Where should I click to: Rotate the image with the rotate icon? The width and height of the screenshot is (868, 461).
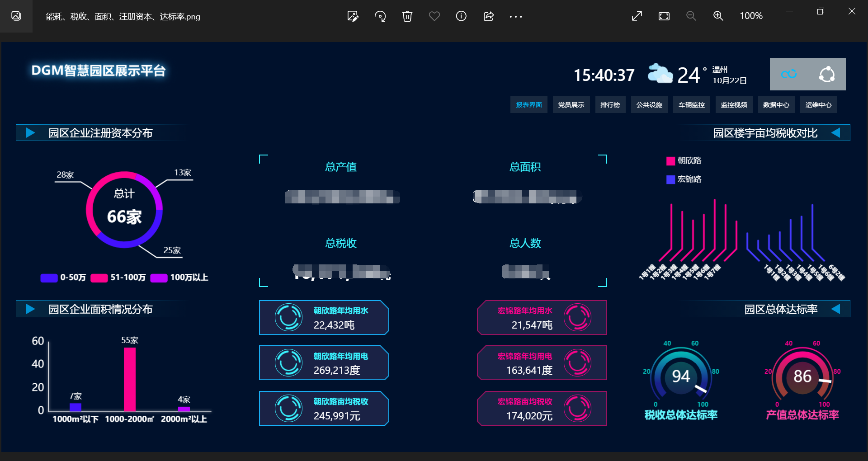click(x=380, y=16)
